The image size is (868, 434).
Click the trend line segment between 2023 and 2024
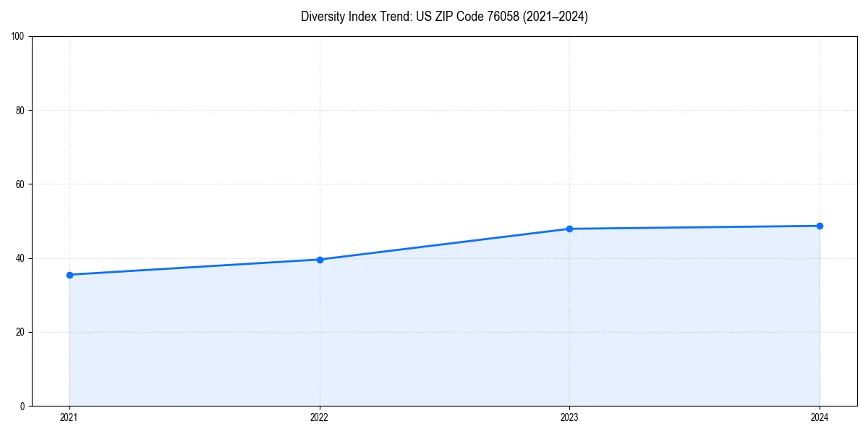point(694,226)
